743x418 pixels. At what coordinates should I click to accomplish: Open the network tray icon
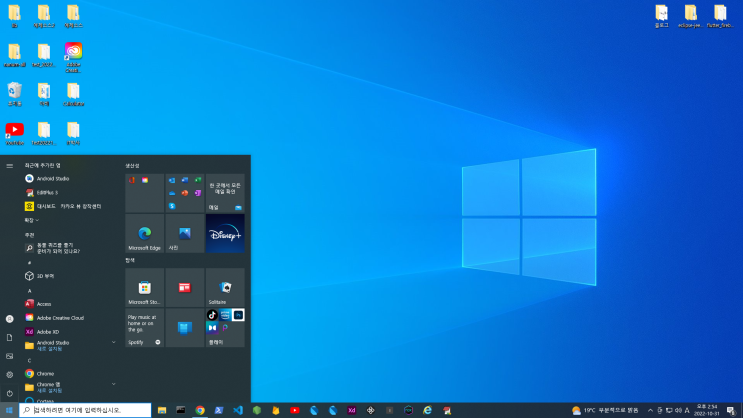[669, 410]
